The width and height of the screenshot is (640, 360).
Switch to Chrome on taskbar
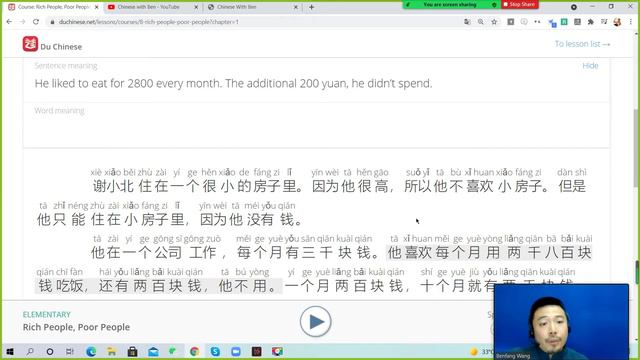tap(194, 351)
